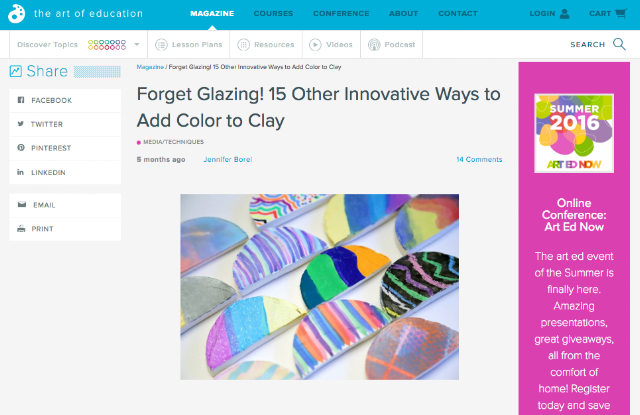
Task: Click the Art of Education palette logo
Action: coord(16,14)
